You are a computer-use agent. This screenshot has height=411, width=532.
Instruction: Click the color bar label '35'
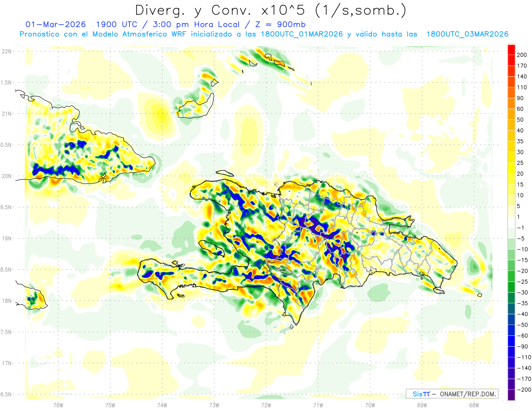(x=521, y=141)
